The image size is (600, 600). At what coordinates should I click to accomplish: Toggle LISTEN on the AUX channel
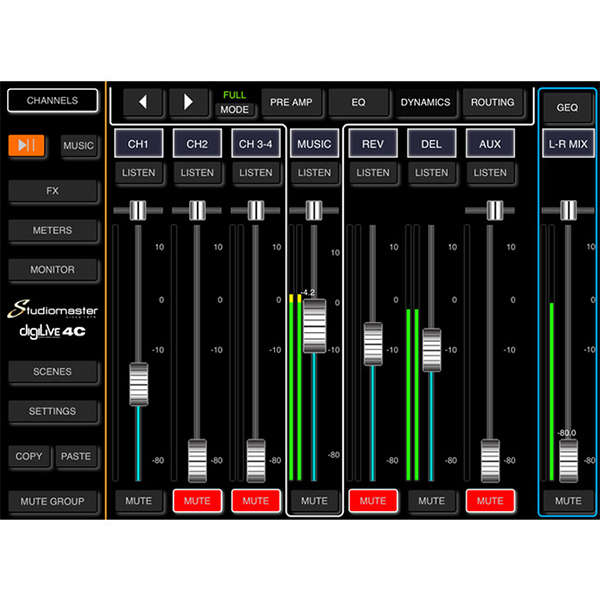pyautogui.click(x=490, y=173)
